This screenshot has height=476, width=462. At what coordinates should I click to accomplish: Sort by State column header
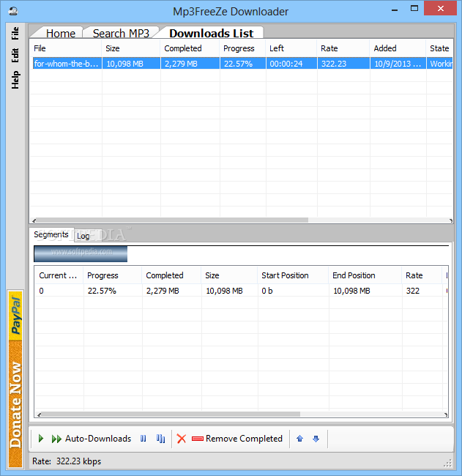point(439,48)
